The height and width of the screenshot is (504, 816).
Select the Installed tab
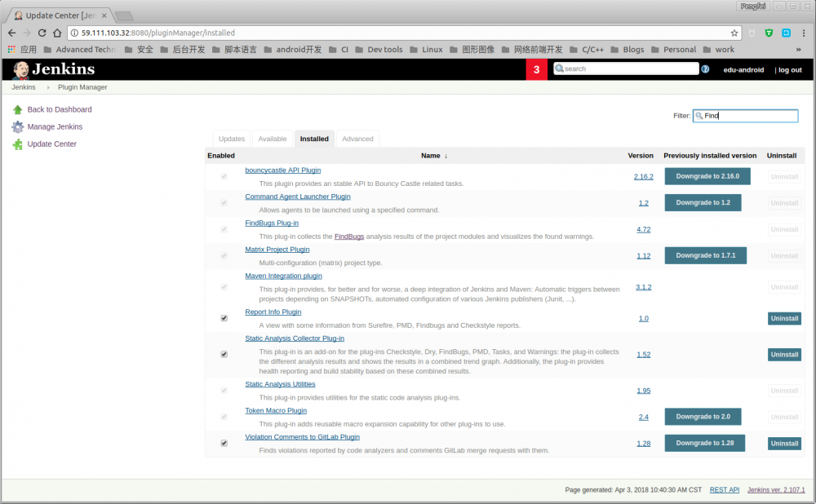click(x=314, y=139)
